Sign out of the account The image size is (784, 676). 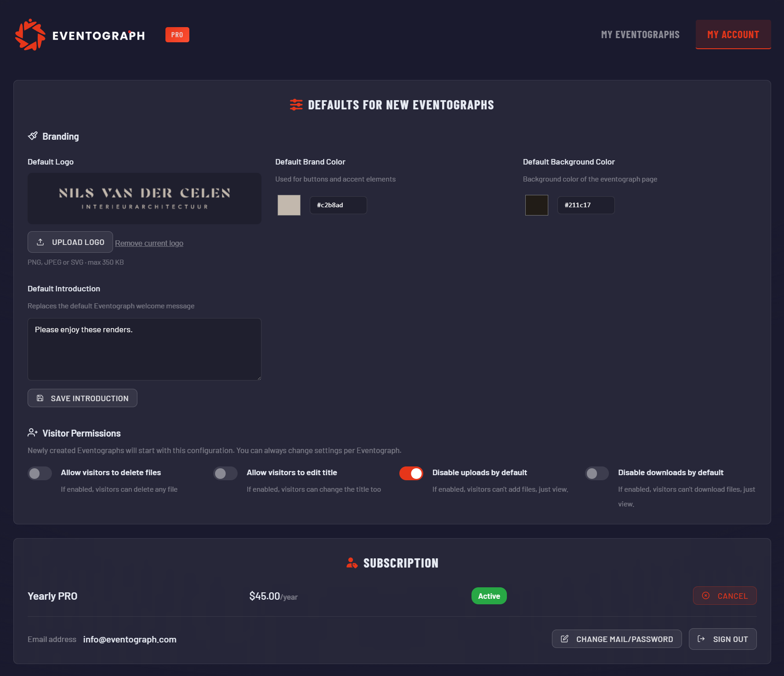pos(723,639)
